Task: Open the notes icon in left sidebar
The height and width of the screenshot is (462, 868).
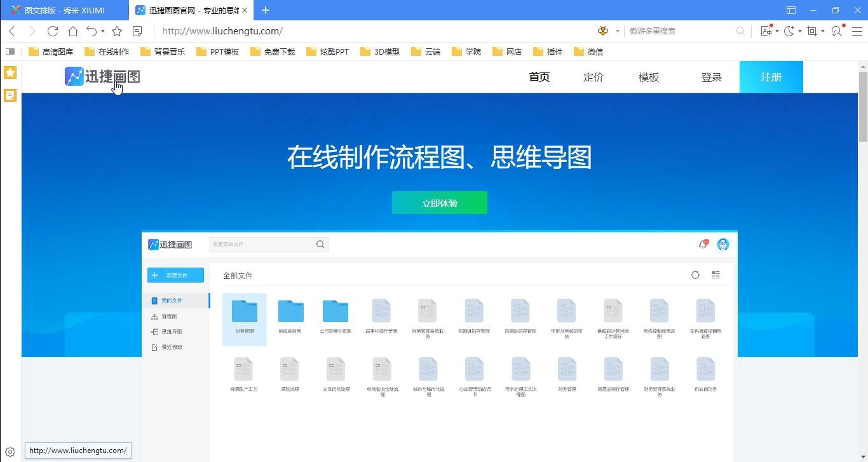Action: [10, 95]
